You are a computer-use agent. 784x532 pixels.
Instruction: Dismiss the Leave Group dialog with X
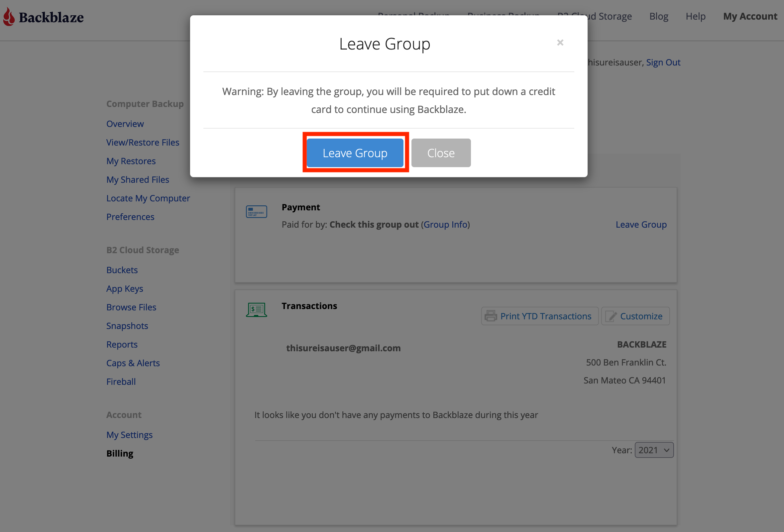point(560,43)
